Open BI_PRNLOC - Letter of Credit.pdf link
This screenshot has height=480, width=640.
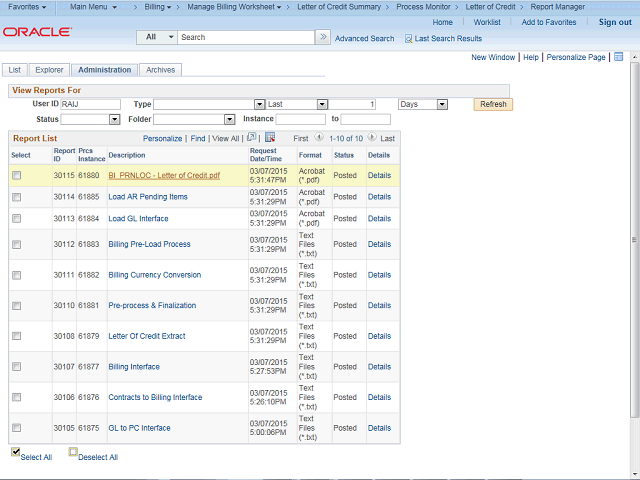click(x=164, y=175)
